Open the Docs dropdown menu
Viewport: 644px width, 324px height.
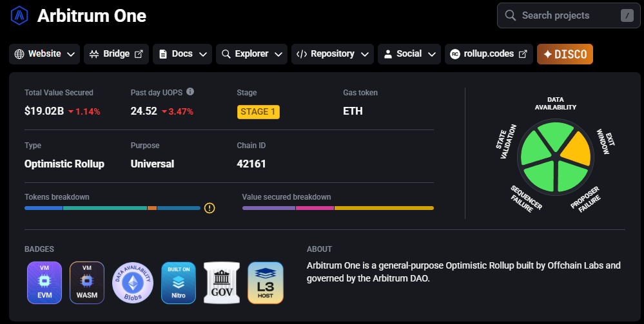tap(182, 54)
